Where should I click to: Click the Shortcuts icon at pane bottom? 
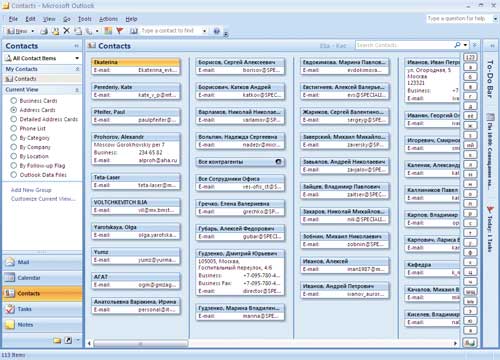[x=68, y=340]
